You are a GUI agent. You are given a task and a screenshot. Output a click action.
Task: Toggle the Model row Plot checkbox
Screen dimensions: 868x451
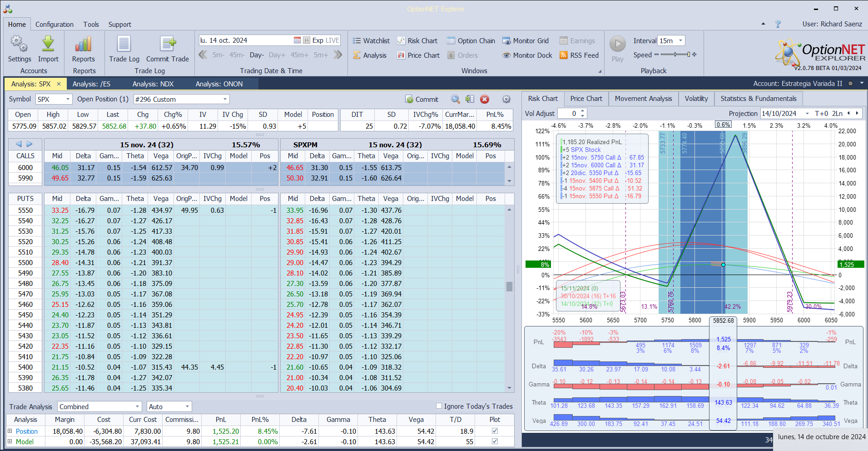tap(495, 441)
